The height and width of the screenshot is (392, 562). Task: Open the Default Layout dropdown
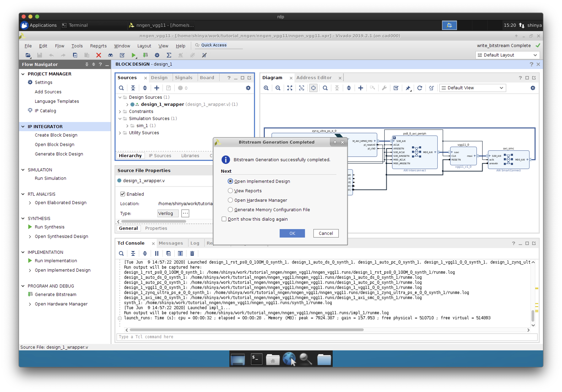507,55
